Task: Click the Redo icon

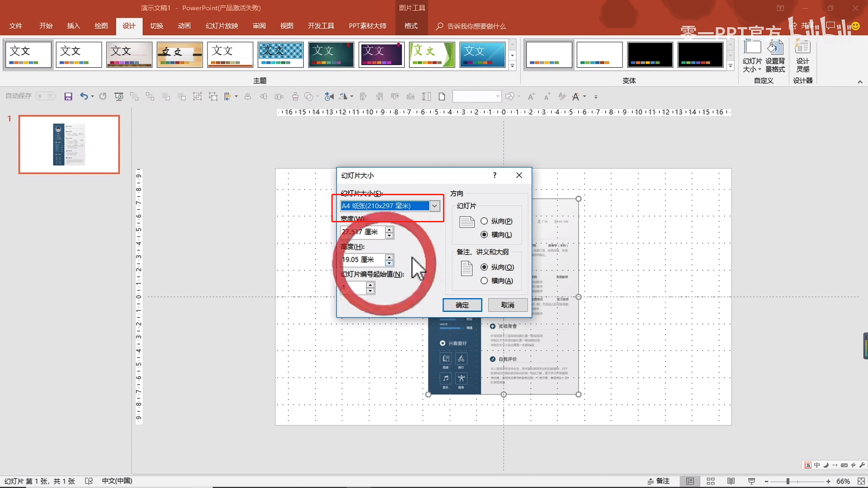Action: (103, 96)
